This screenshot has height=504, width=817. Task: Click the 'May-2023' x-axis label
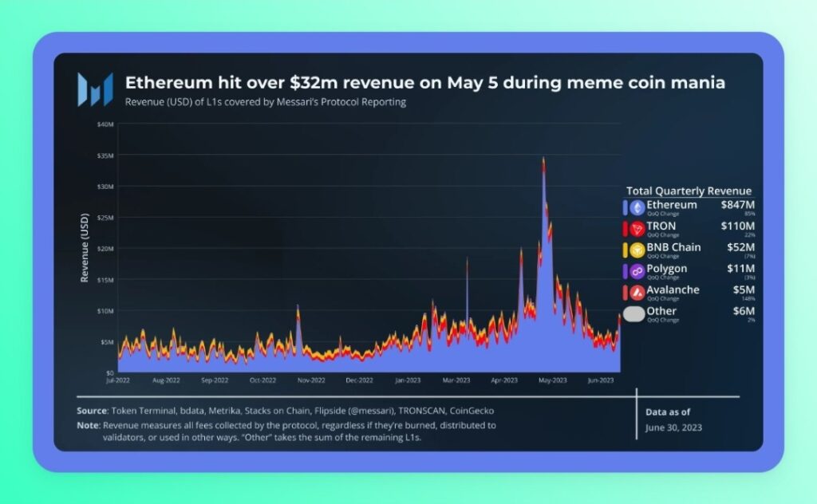point(553,380)
